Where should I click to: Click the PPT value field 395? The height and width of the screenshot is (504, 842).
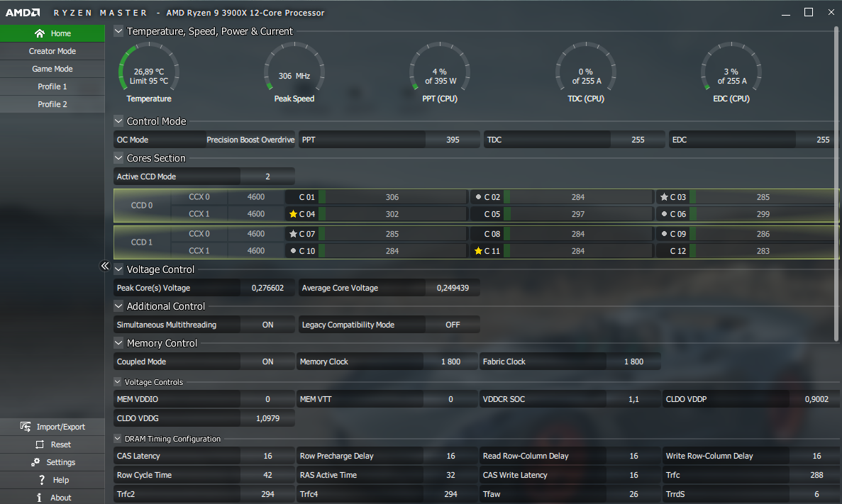pos(453,140)
